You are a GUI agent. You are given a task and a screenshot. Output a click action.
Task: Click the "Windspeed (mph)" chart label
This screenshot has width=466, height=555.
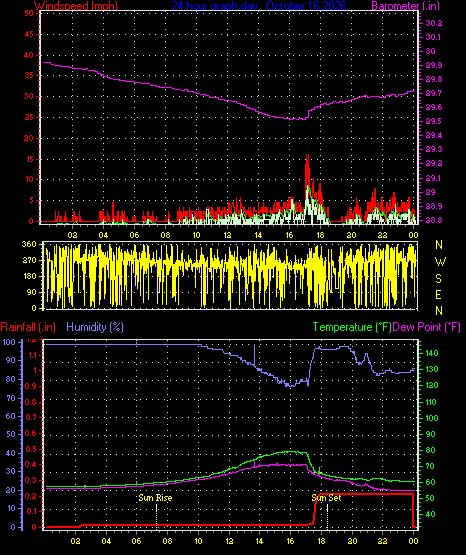75,6
